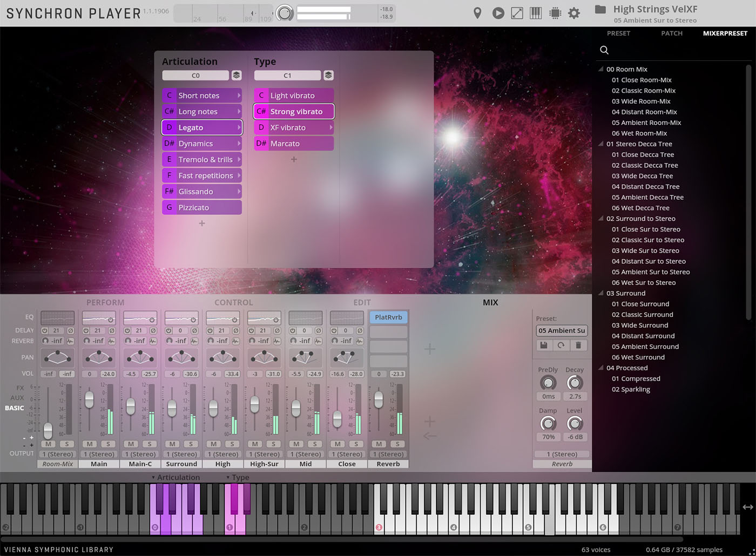Switch to the PRESET tab
Image resolution: width=756 pixels, height=556 pixels.
(618, 33)
